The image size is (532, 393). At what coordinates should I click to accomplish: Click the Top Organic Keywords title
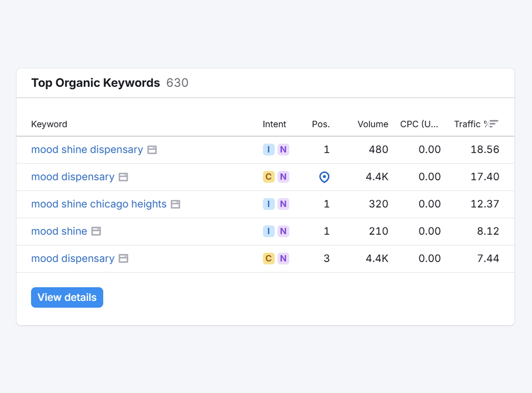point(95,83)
